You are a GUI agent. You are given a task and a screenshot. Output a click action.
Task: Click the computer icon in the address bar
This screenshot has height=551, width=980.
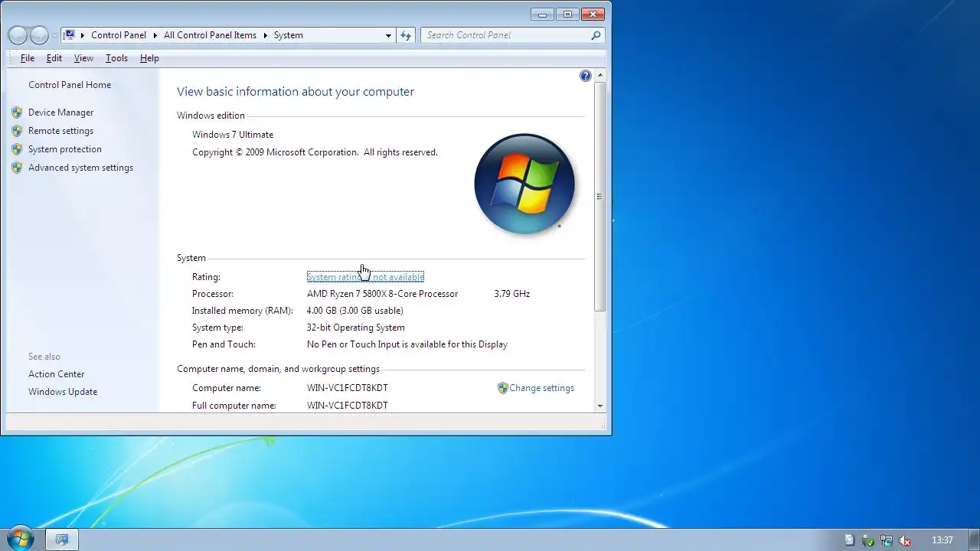coord(70,35)
